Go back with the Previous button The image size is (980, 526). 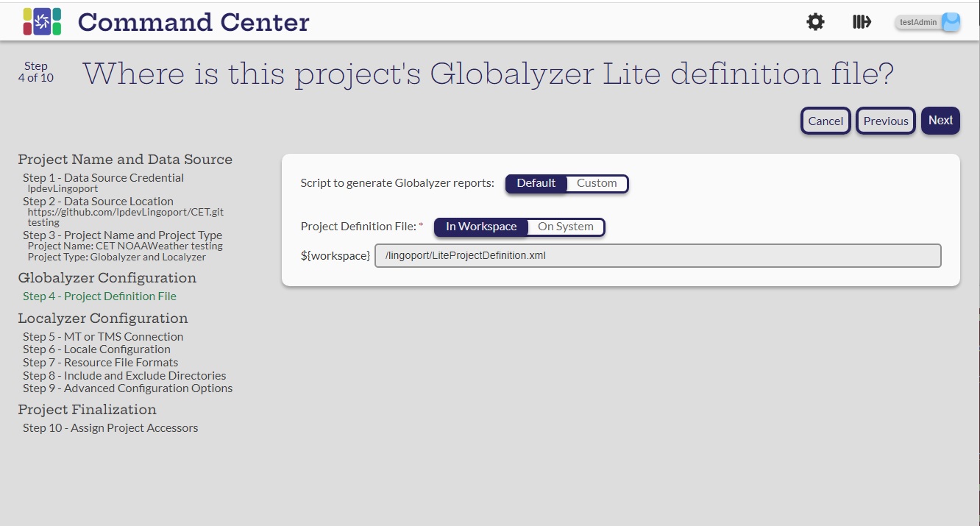point(885,121)
